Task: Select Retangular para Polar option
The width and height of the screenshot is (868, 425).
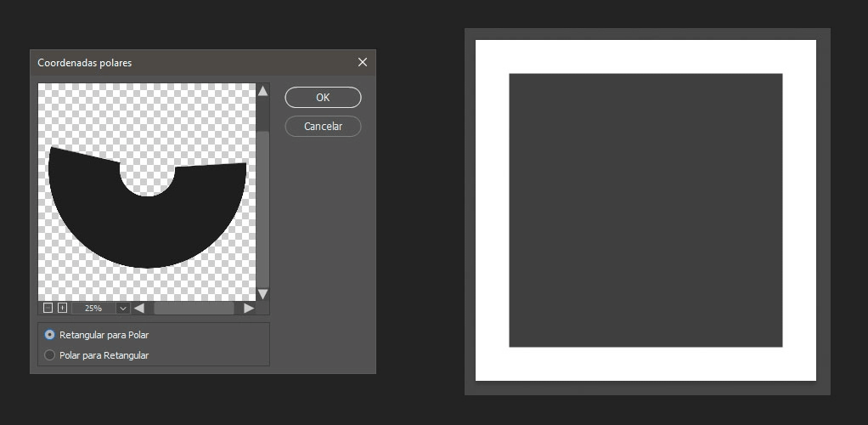Action: click(96, 335)
